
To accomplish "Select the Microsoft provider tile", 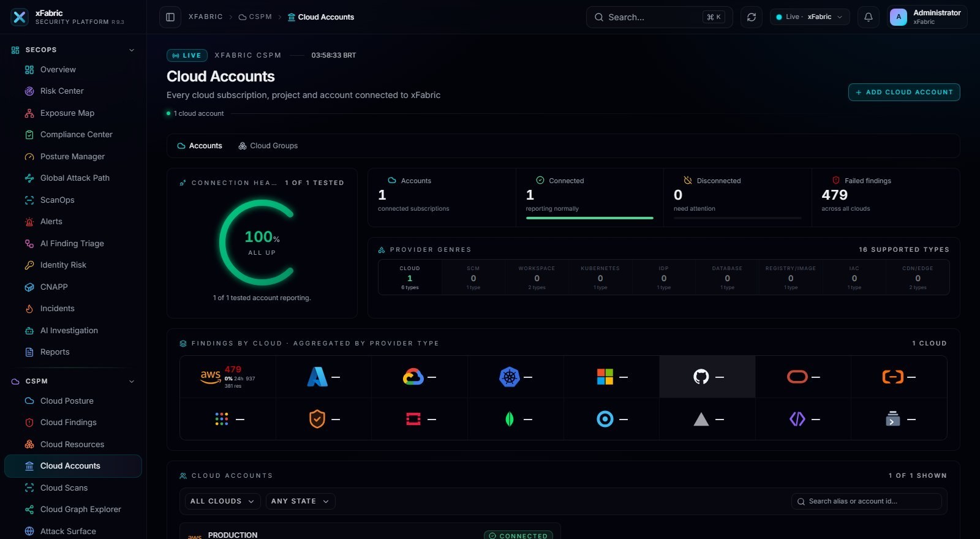I will [611, 377].
